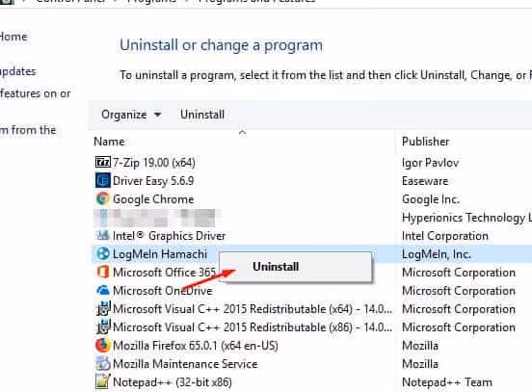Image resolution: width=532 pixels, height=392 pixels.
Task: Click the Mozilla Firefox icon
Action: pos(102,345)
